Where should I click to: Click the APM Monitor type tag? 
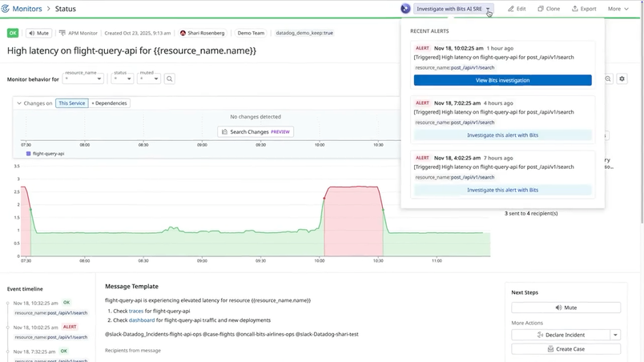tap(78, 33)
